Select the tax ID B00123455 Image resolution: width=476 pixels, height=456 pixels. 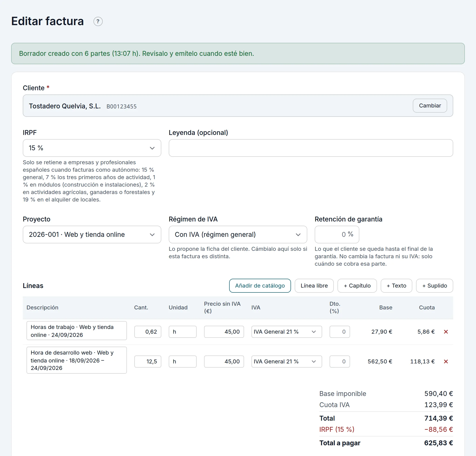pos(121,107)
